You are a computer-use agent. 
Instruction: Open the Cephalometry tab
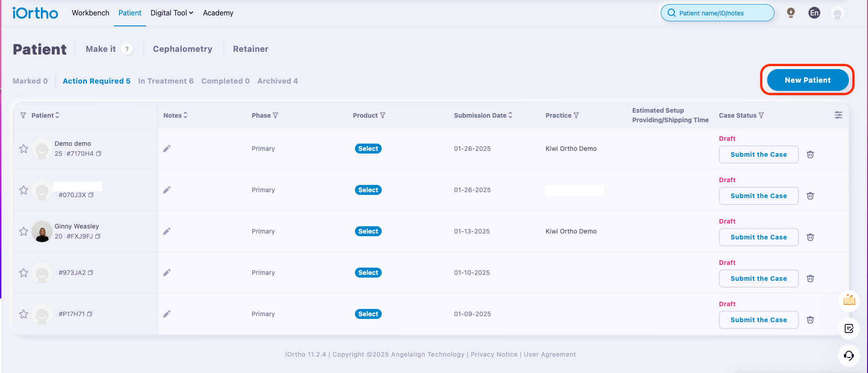pyautogui.click(x=183, y=49)
